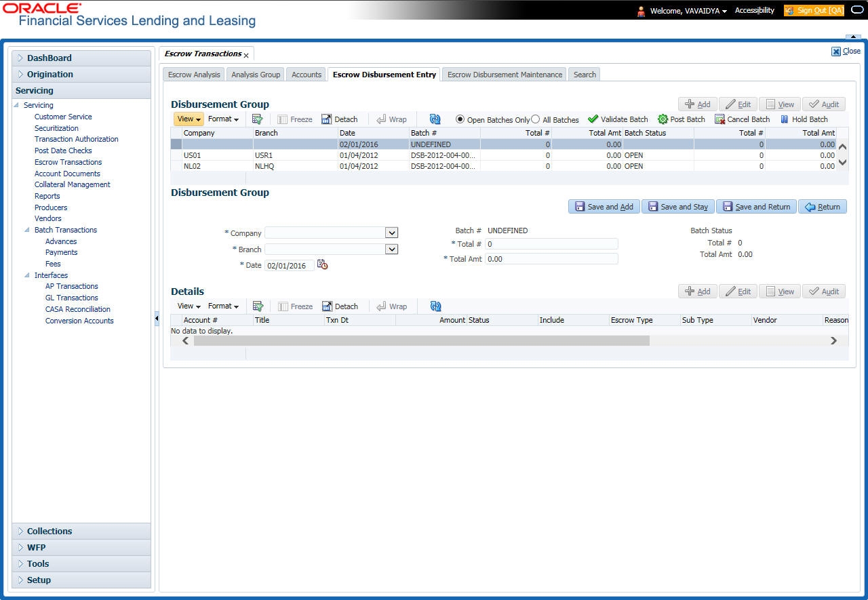Click Hold Batch
868x600 pixels.
[x=804, y=119]
